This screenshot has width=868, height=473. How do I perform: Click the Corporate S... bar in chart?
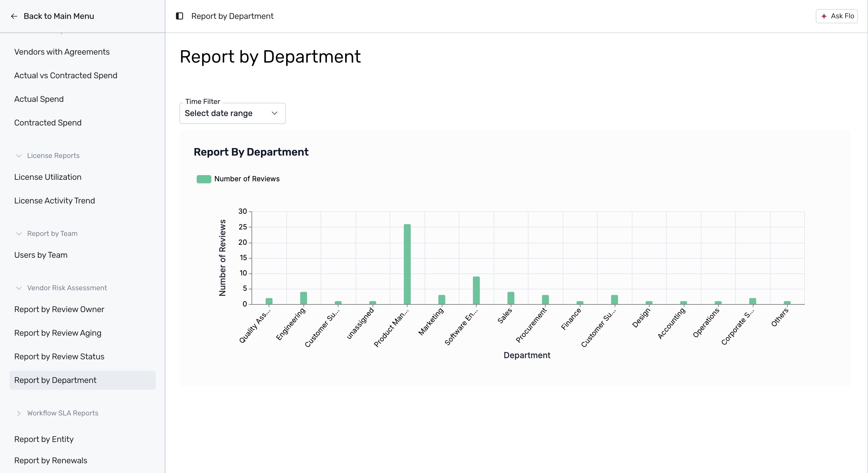[x=753, y=301]
